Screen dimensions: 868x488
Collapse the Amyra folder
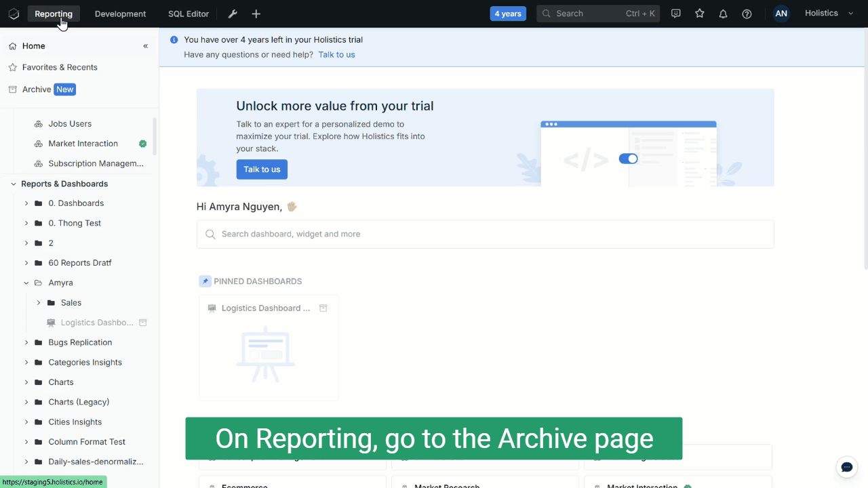(x=26, y=283)
